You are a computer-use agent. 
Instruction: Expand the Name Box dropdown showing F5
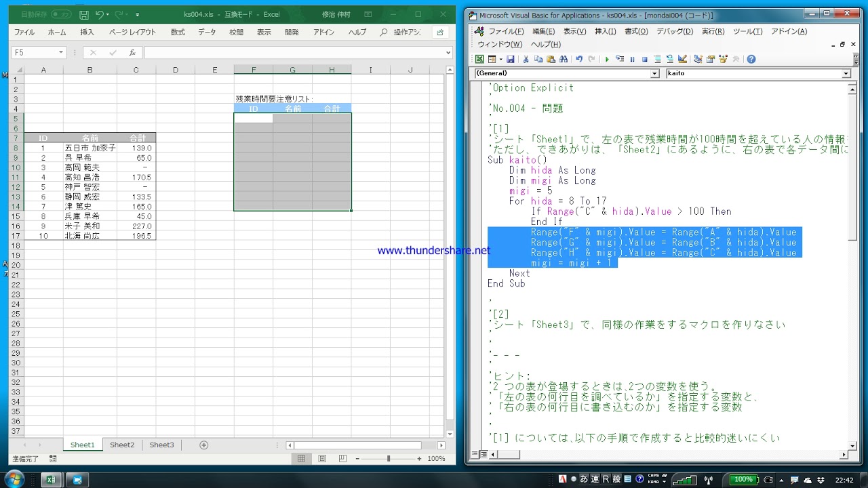pyautogui.click(x=61, y=52)
